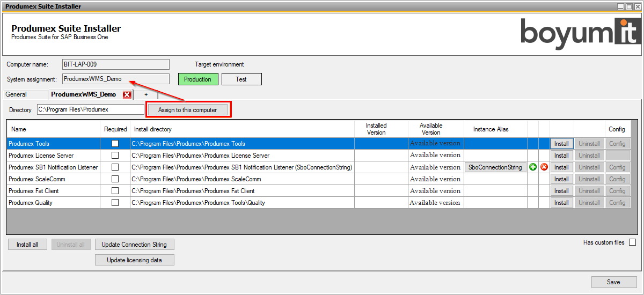Save the installer settings
644x295 pixels.
(x=613, y=282)
